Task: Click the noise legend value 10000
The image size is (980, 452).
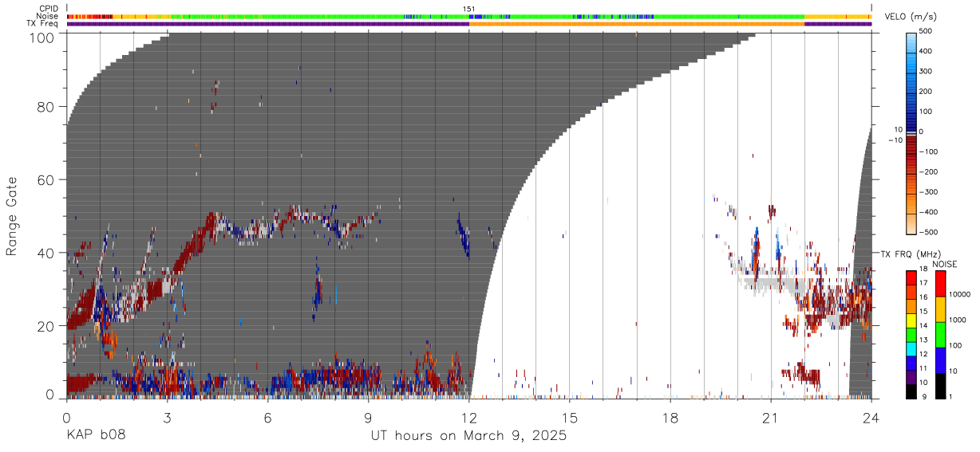Action: 962,294
